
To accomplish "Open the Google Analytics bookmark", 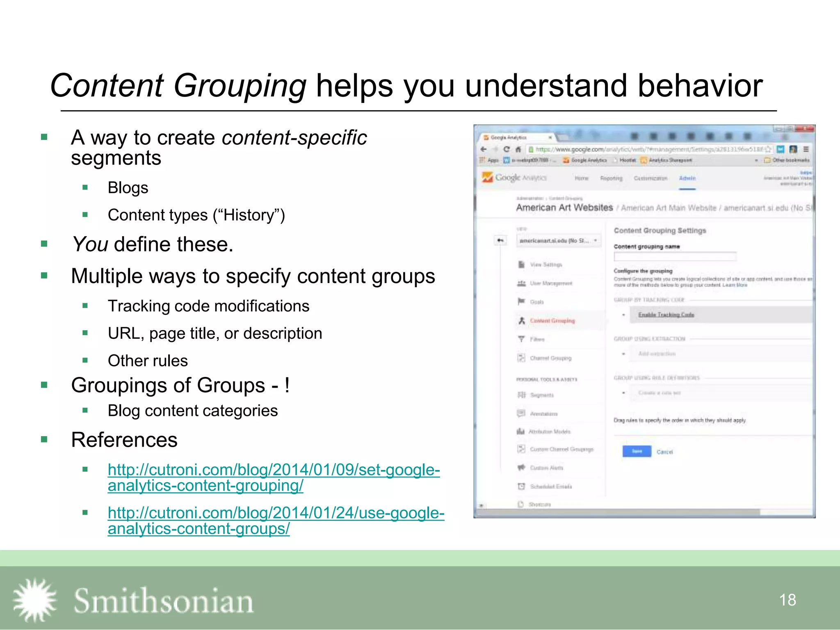I will tap(584, 160).
